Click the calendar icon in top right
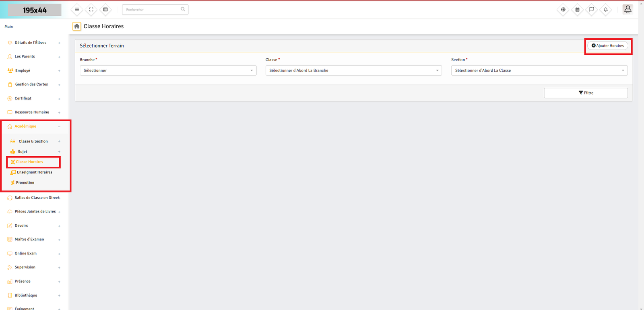Screen dimensions: 644x310 (x=577, y=10)
